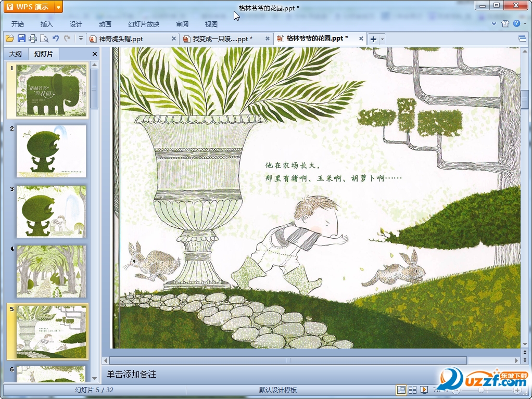Screen dimensions: 532x399
Task: Select slide 6 thumbnail
Action: (51, 374)
